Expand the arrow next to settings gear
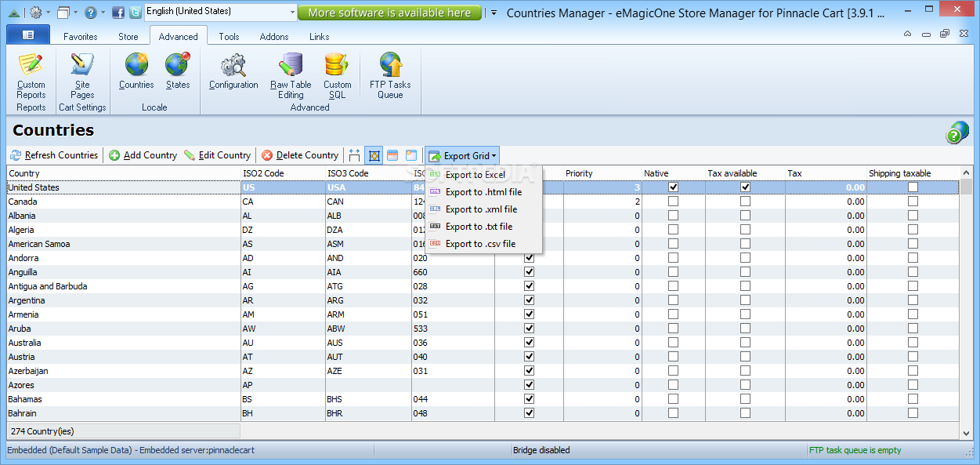The width and height of the screenshot is (980, 465). (x=49, y=13)
